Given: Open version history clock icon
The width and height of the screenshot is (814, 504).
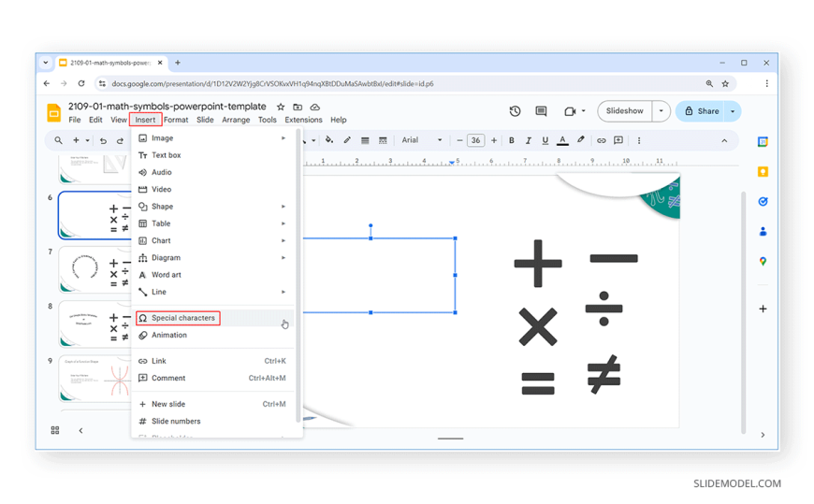Looking at the screenshot, I should 515,111.
